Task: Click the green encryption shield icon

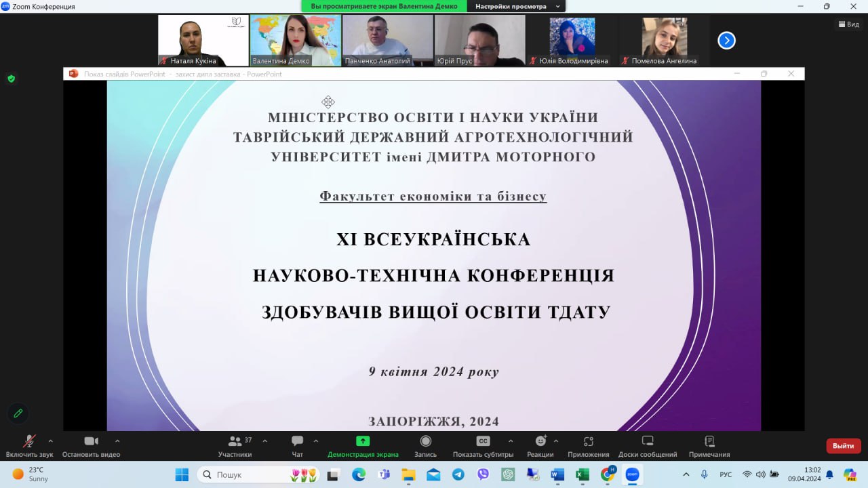Action: (x=11, y=79)
